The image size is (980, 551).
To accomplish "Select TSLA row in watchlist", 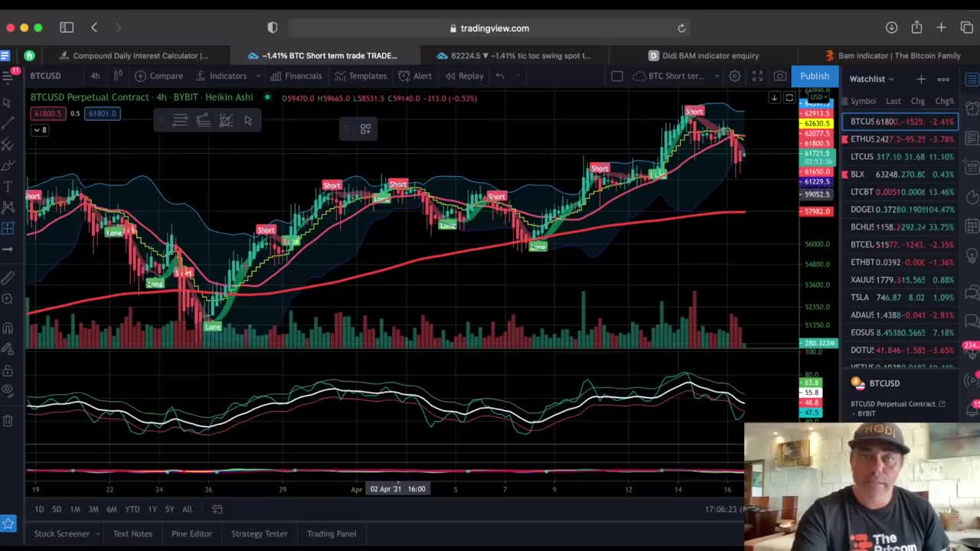I will point(900,298).
